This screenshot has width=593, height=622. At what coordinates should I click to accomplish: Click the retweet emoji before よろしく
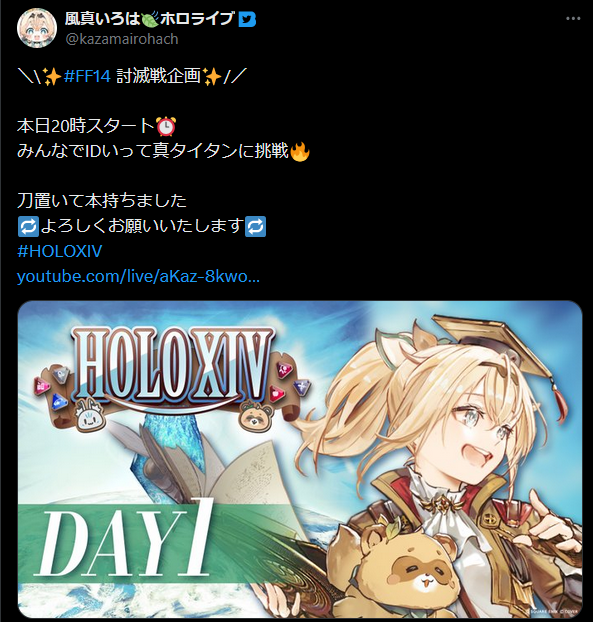pos(28,227)
